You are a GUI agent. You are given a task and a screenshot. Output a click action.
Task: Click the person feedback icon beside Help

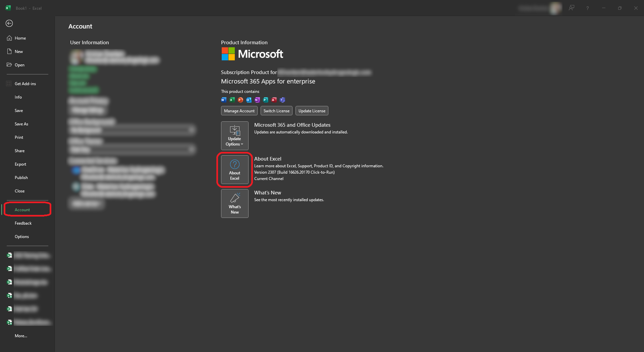tap(572, 8)
